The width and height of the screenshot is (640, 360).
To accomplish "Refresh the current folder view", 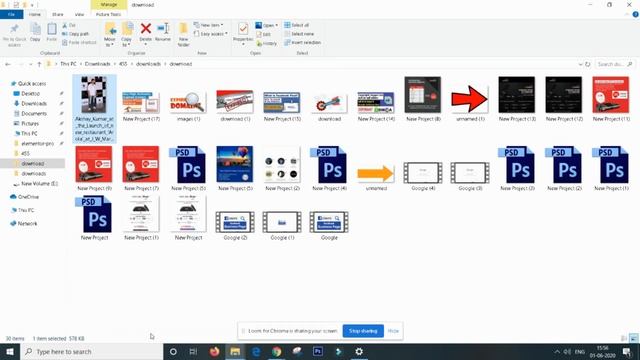I will pos(588,64).
